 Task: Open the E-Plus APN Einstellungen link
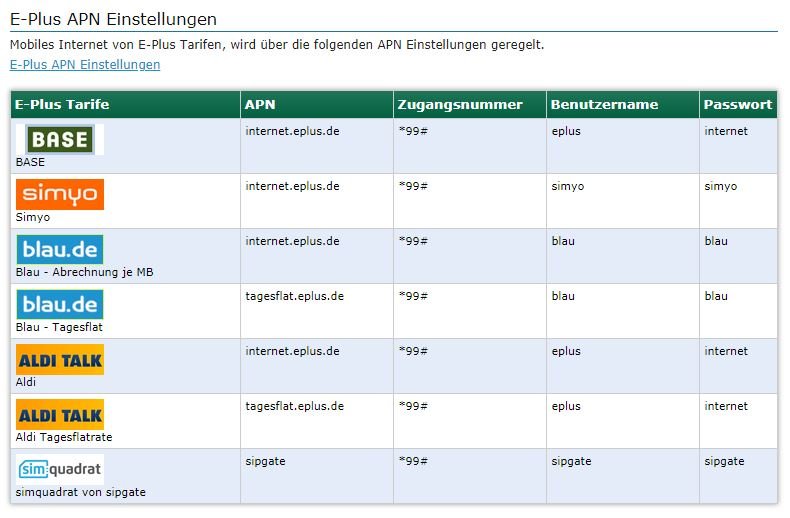tap(85, 64)
